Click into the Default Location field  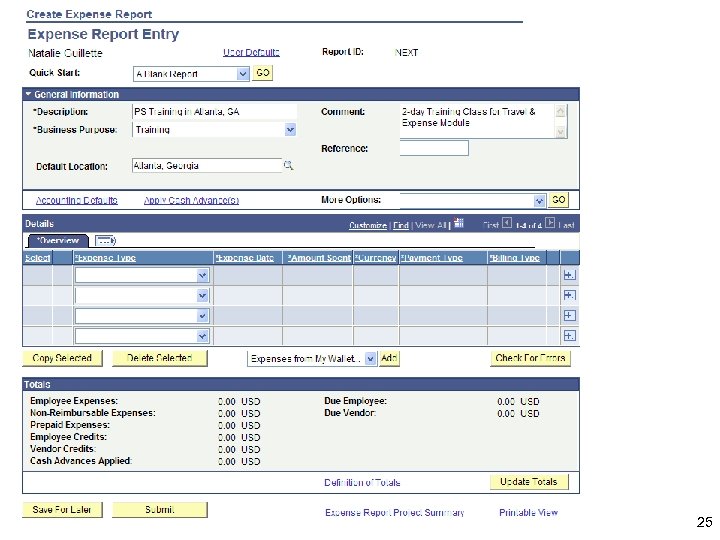pos(207,165)
